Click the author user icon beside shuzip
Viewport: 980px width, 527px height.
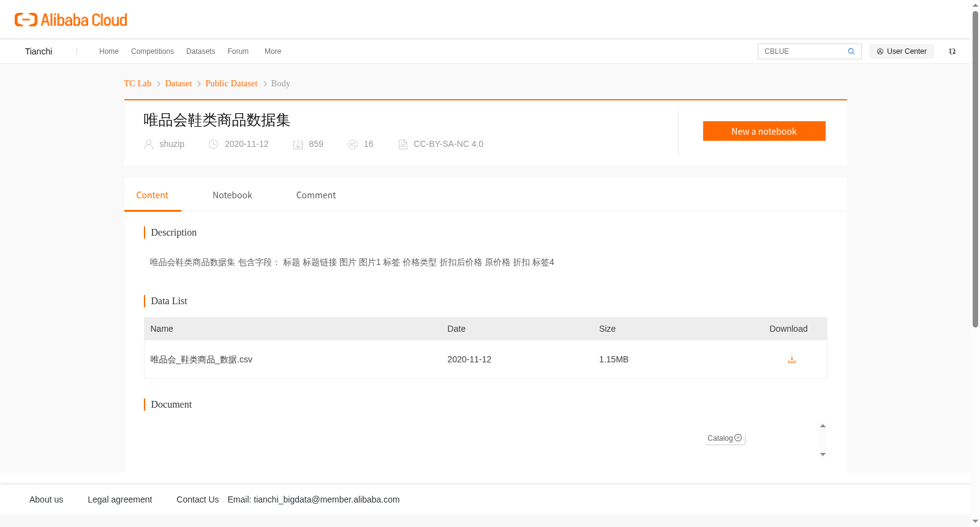(x=148, y=144)
